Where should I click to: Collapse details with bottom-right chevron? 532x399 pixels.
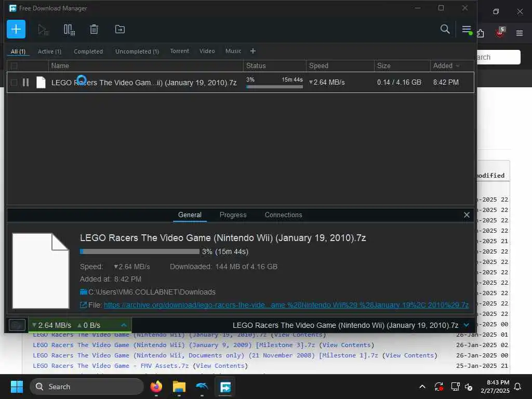467,325
